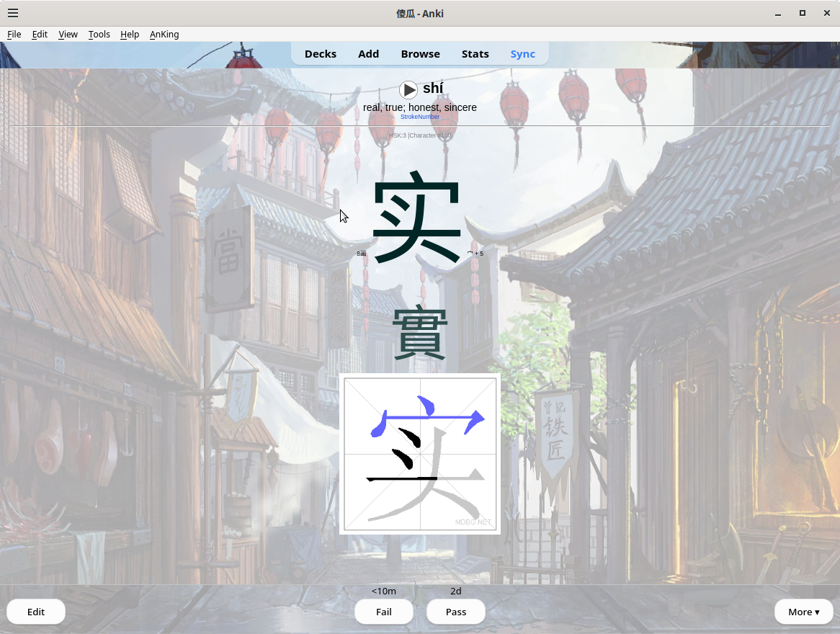Play the shí pronunciation audio
This screenshot has height=634, width=840.
pyautogui.click(x=408, y=89)
